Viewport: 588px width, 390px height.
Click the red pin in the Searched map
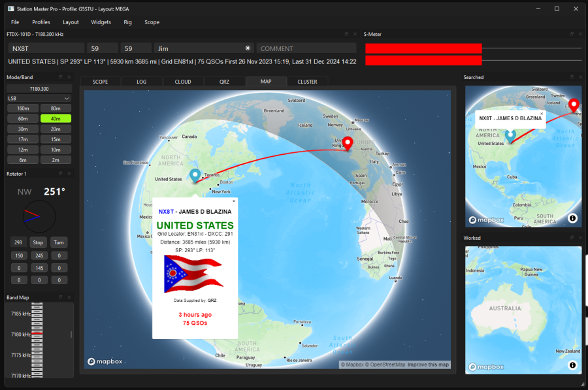574,105
